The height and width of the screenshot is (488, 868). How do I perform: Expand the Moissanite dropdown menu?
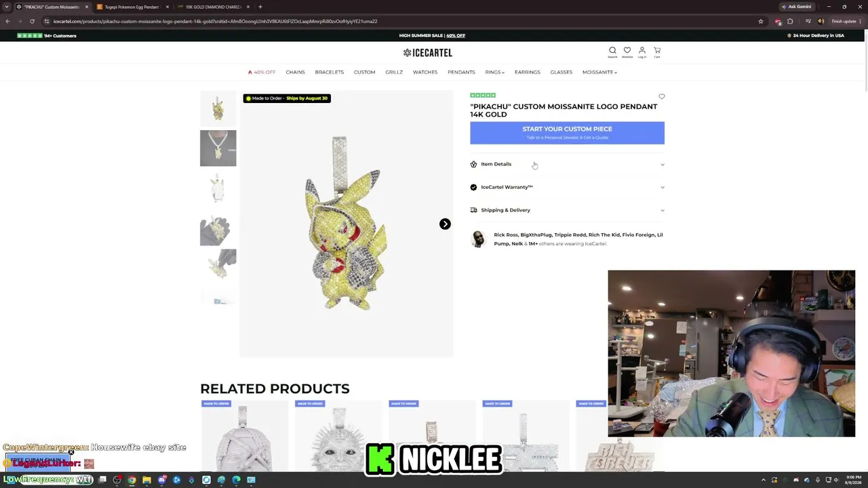click(599, 72)
